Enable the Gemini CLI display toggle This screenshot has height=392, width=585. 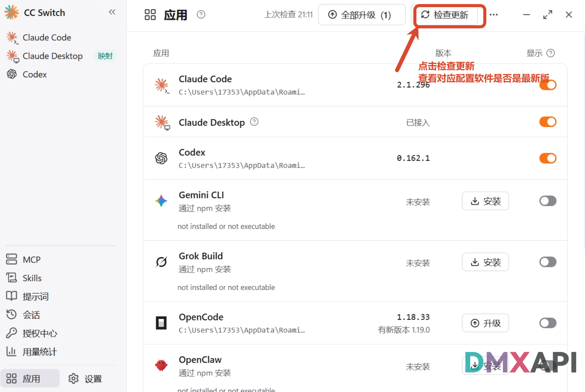[x=548, y=201]
